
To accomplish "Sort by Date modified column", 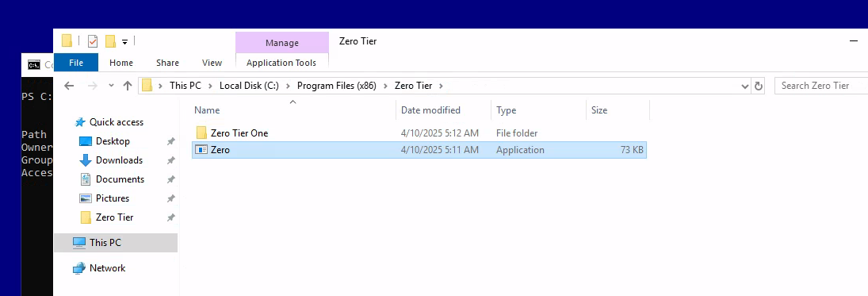I will tap(430, 110).
